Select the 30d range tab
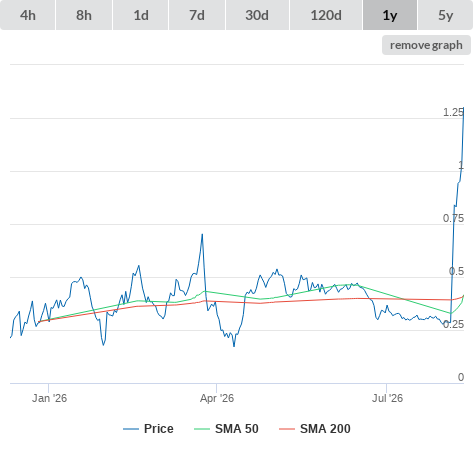This screenshot has height=455, width=474. (x=257, y=15)
